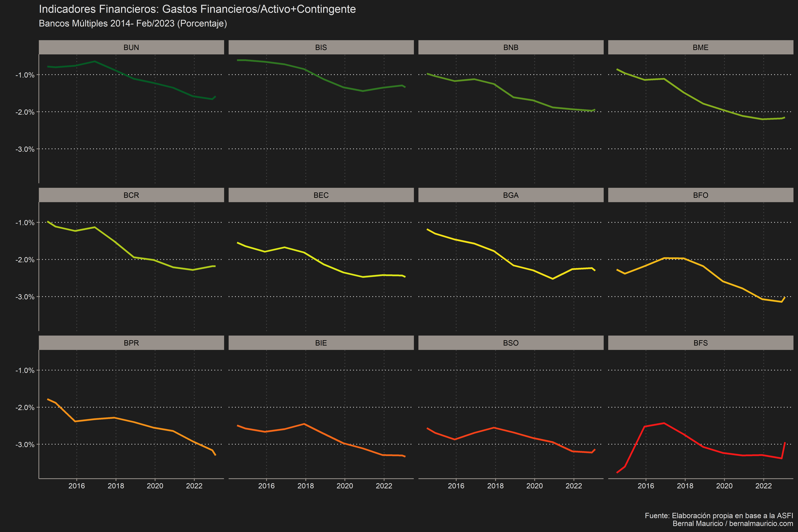798x532 pixels.
Task: Select the BIE panel header
Action: [x=321, y=343]
